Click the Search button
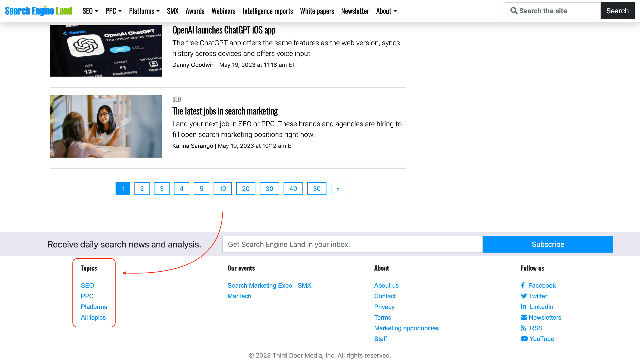 point(618,10)
